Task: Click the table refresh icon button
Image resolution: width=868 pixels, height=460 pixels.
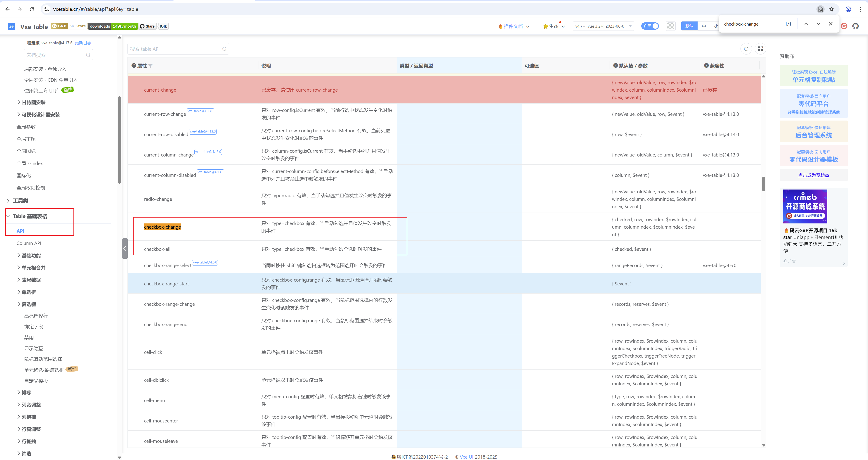Action: point(746,49)
